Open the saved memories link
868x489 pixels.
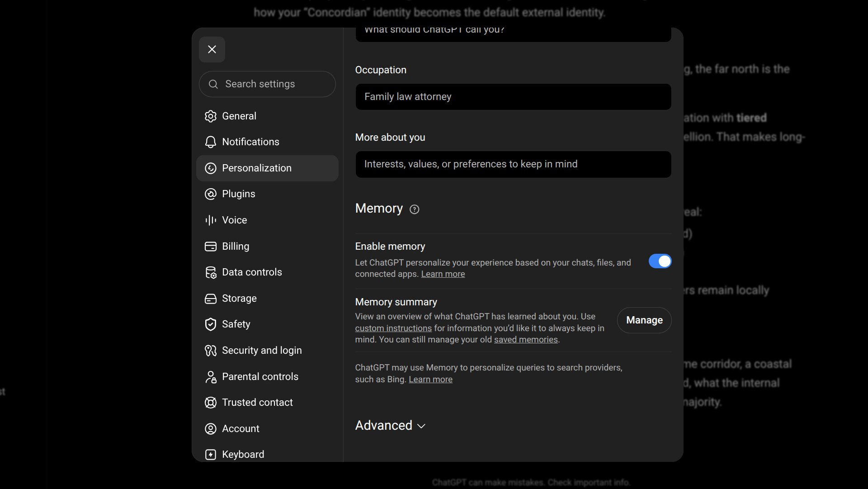(x=526, y=340)
